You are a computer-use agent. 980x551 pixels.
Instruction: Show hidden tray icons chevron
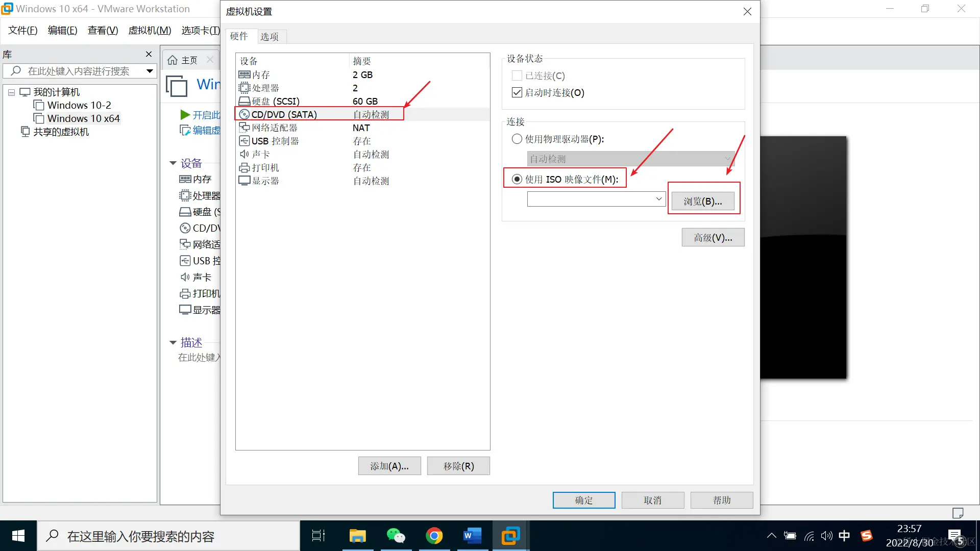click(771, 536)
